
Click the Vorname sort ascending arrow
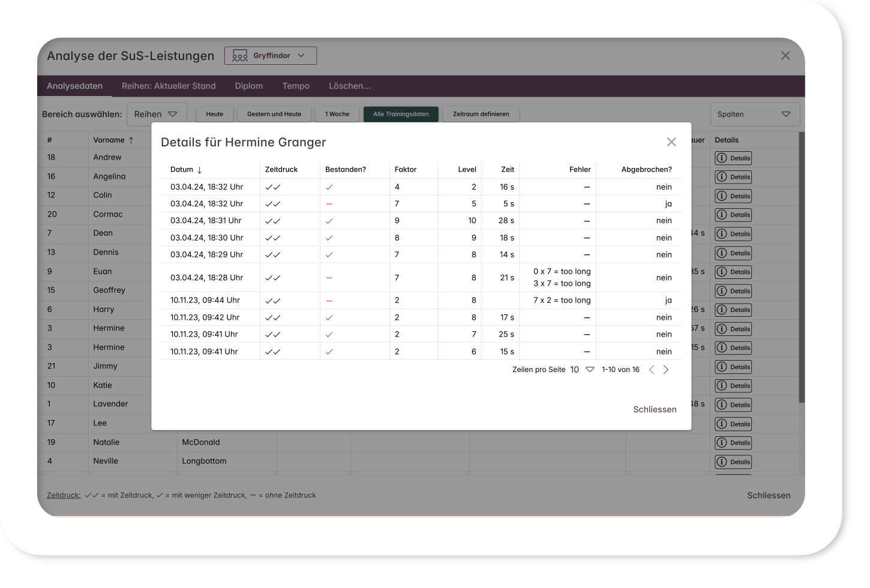(x=131, y=140)
